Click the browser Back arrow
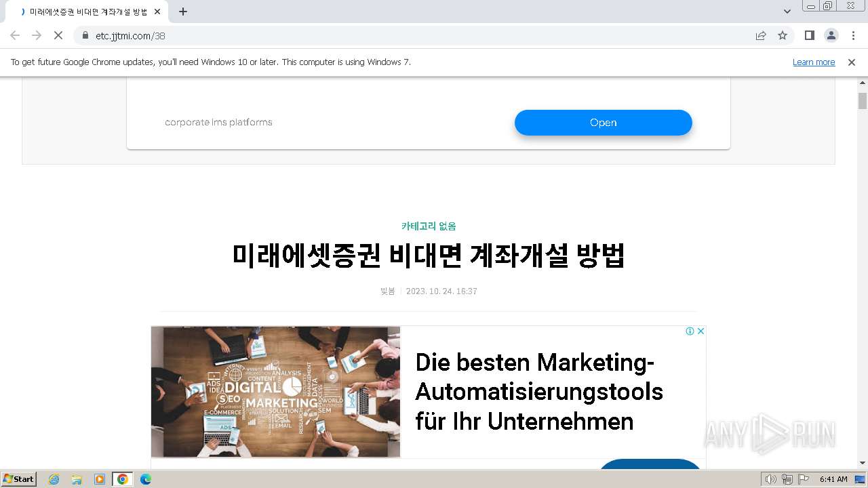Image resolution: width=868 pixels, height=488 pixels. pyautogui.click(x=15, y=35)
